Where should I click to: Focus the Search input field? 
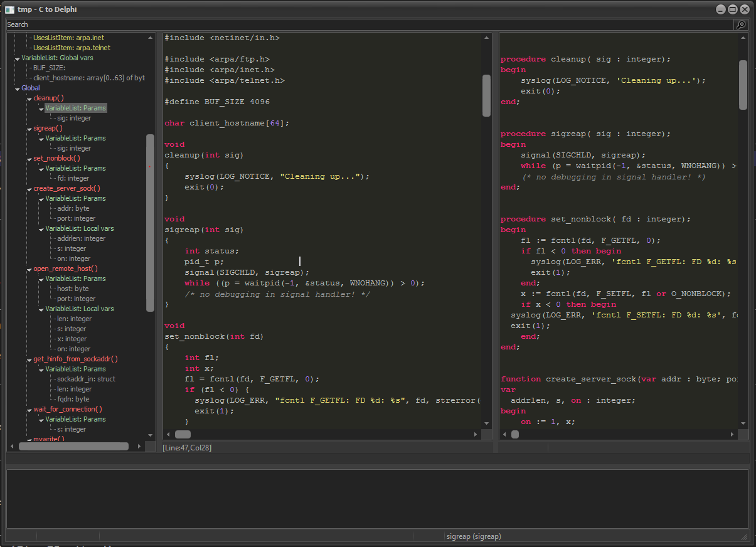370,25
